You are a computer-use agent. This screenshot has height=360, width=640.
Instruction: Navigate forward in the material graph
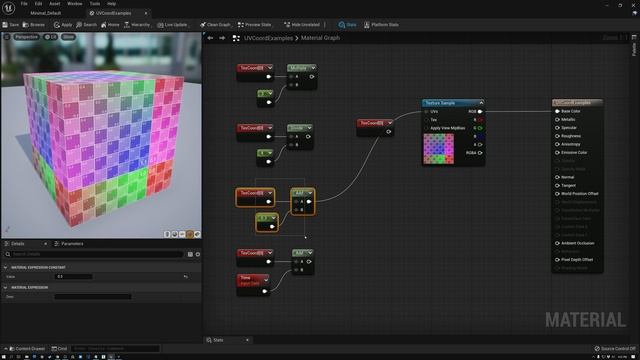click(x=222, y=38)
